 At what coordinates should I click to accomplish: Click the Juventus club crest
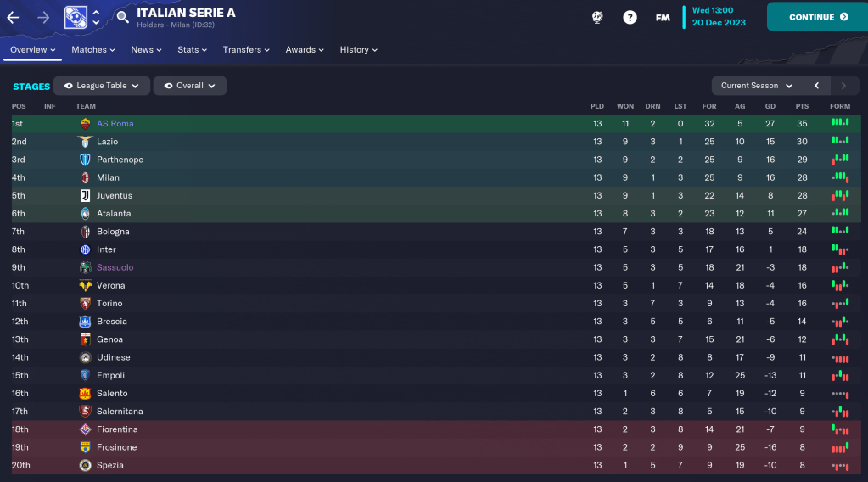[x=85, y=196]
